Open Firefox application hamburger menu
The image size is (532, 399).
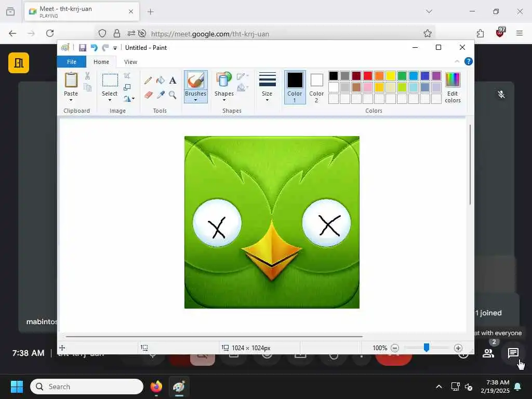[x=520, y=33]
